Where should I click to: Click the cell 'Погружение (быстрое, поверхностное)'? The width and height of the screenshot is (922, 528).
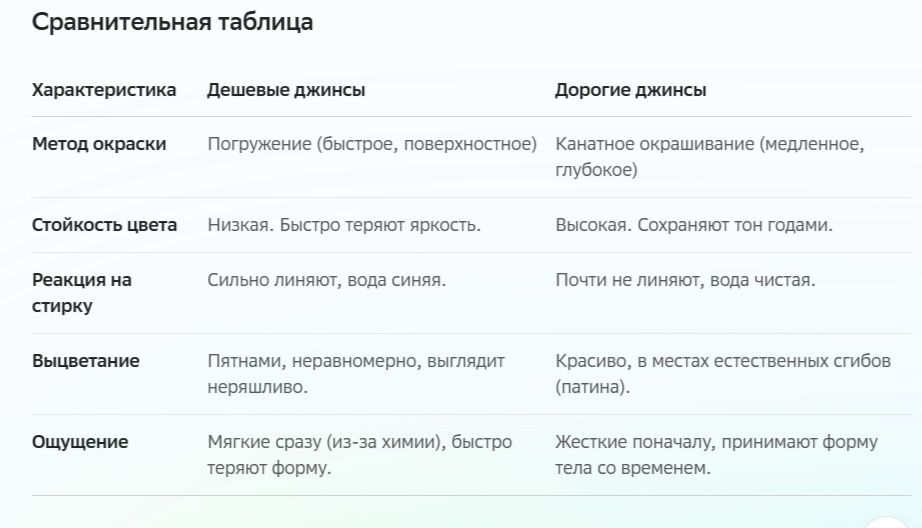click(372, 144)
